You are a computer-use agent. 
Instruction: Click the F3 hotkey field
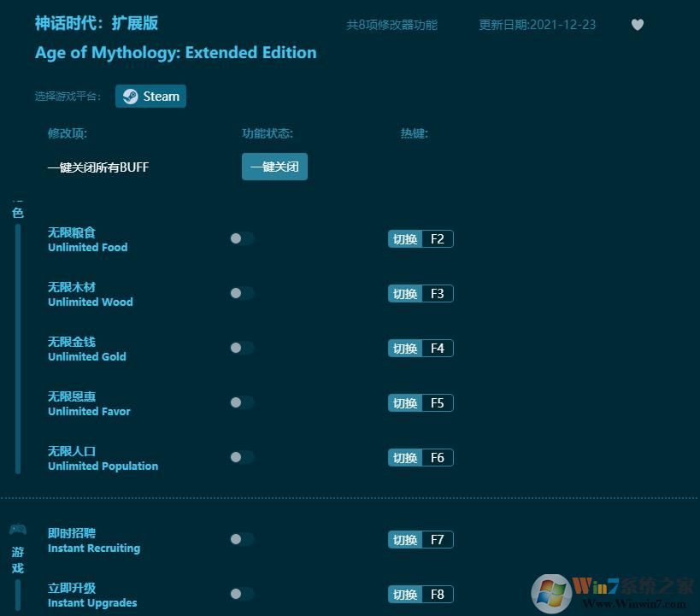(x=438, y=294)
